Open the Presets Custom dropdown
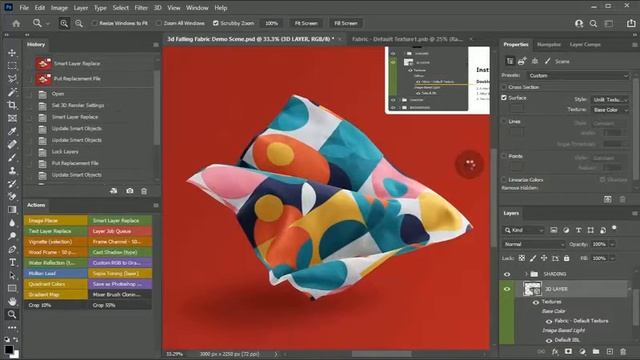Viewport: 640px width, 360px height. point(578,76)
